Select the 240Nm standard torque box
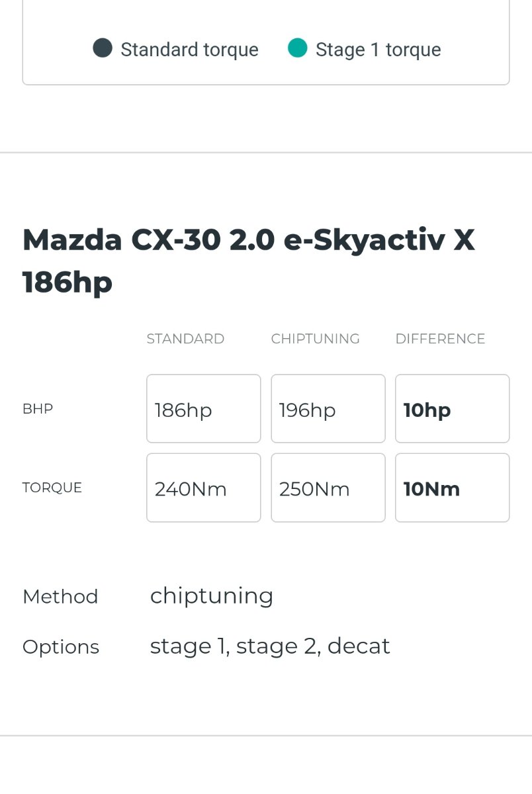The image size is (532, 794). click(204, 488)
